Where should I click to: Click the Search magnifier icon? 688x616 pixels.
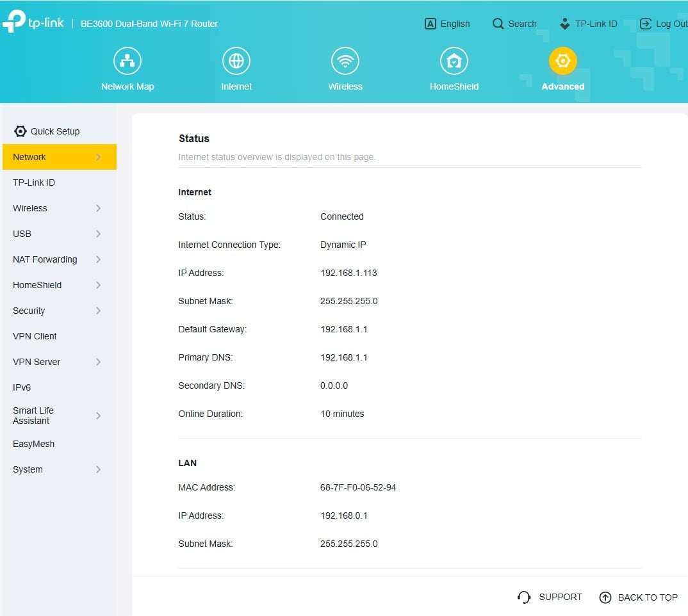(498, 24)
